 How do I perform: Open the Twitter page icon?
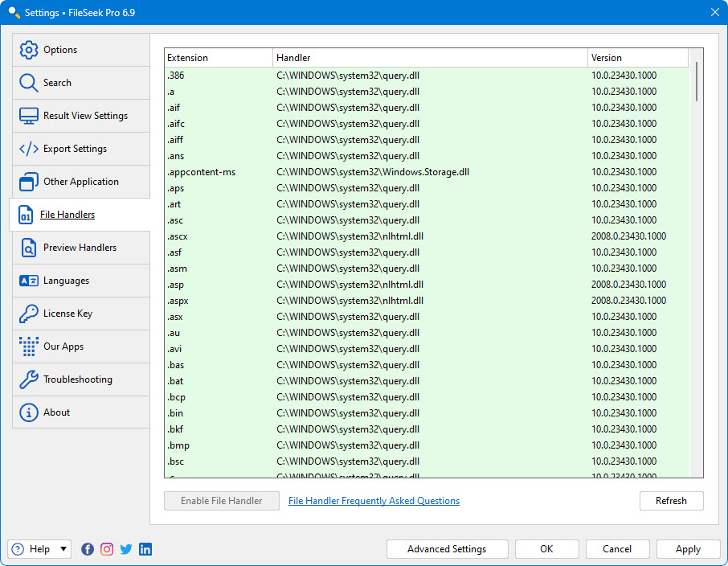tap(126, 549)
